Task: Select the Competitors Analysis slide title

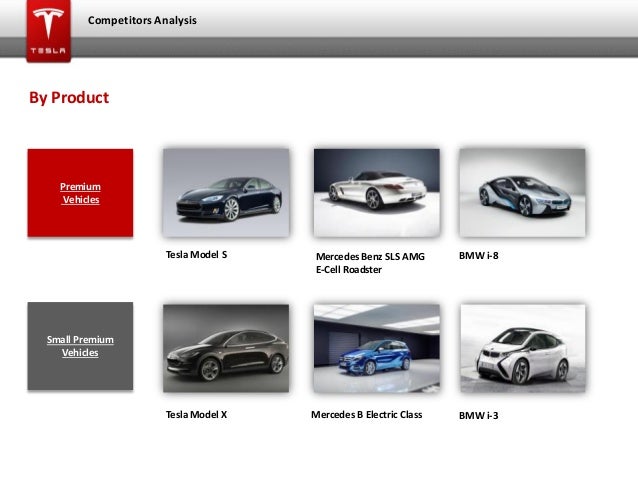Action: pyautogui.click(x=142, y=21)
